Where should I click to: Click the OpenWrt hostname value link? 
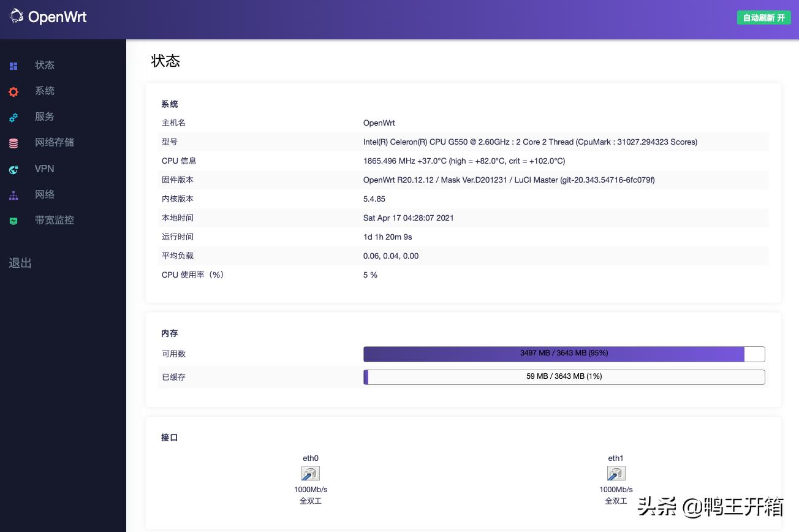click(379, 123)
